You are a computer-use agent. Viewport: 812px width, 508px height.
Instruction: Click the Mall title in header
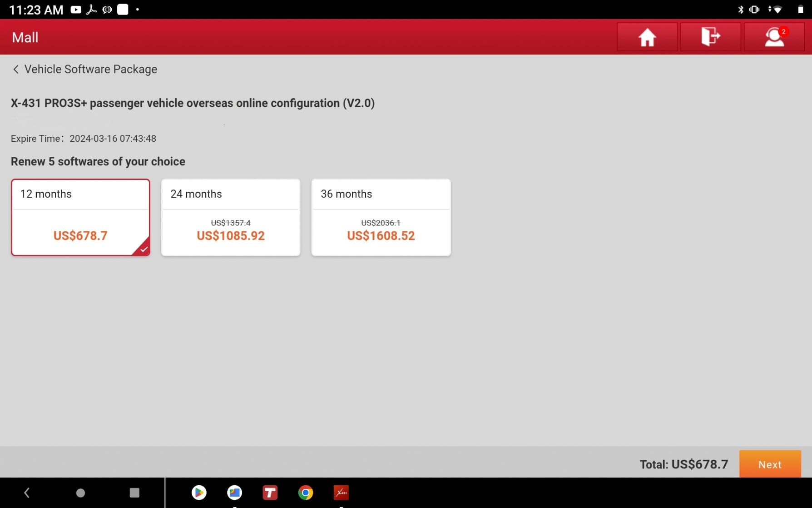pos(25,37)
